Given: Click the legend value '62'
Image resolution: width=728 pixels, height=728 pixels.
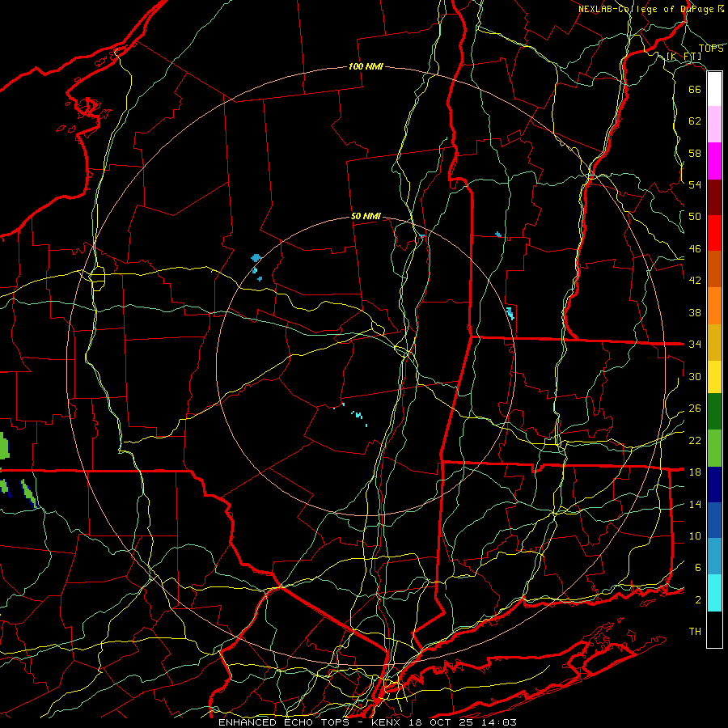Looking at the screenshot, I should 695,121.
